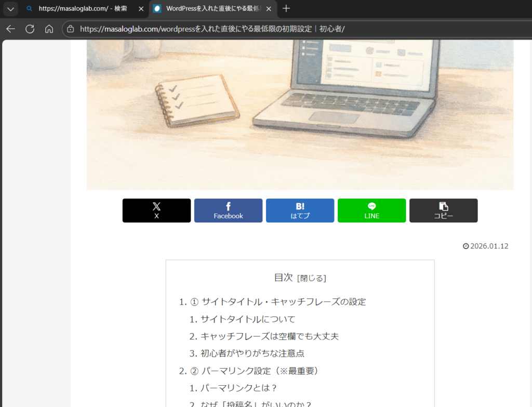The width and height of the screenshot is (532, 407).
Task: Reload the current page
Action: click(x=30, y=29)
